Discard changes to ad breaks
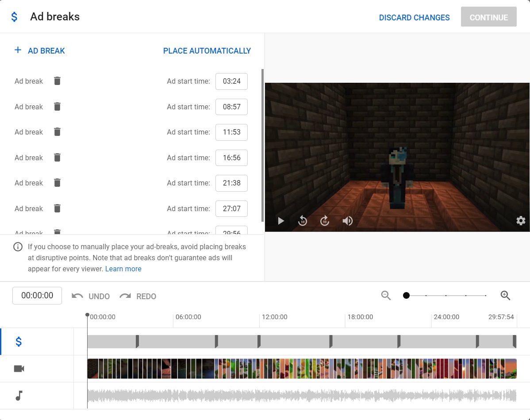The height and width of the screenshot is (420, 530). [414, 18]
